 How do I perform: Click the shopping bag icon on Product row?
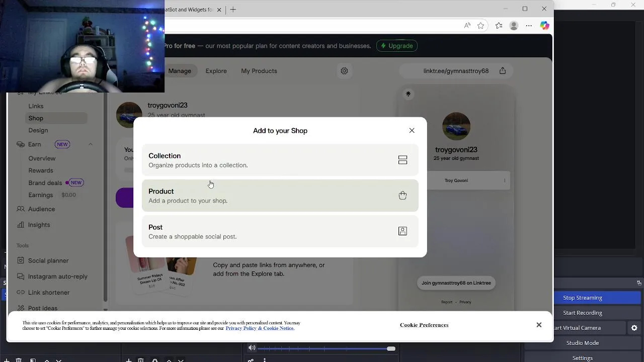[403, 196]
